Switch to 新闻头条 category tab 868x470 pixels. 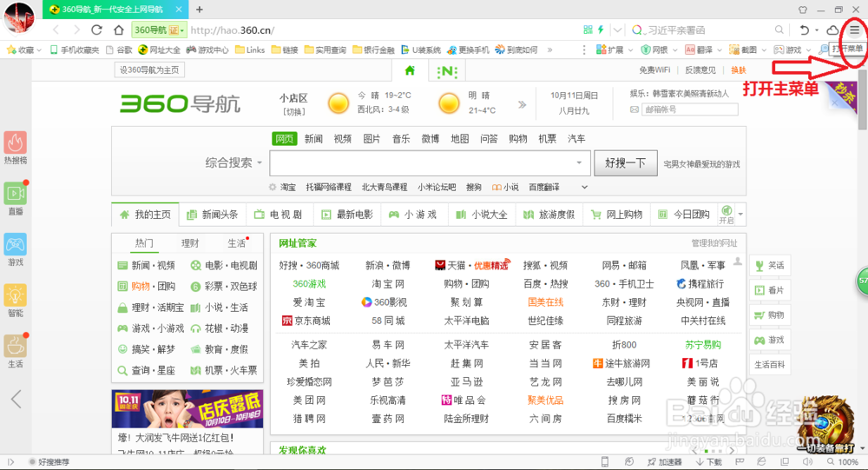coord(213,215)
